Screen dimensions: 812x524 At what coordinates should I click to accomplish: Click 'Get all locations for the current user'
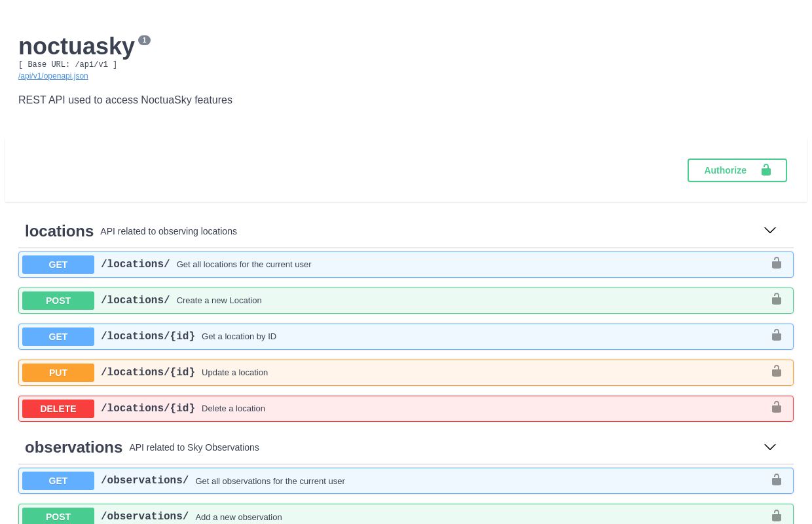coord(244,265)
